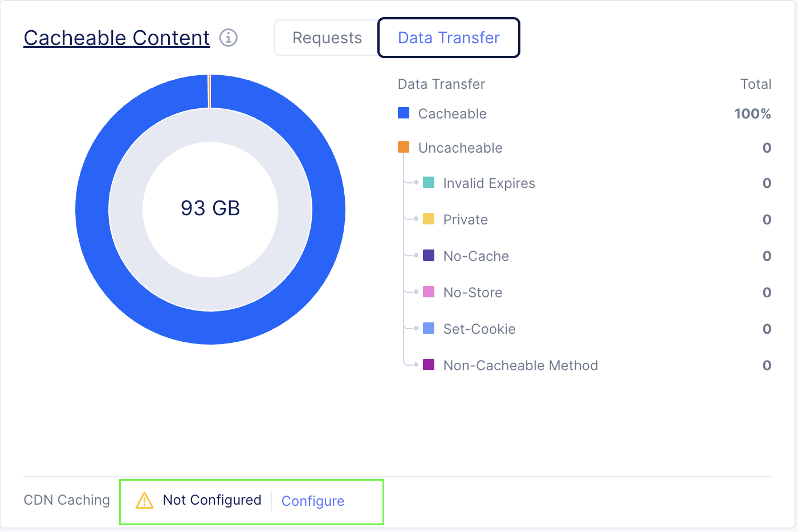
Task: Click the Cacheable Content heading link
Action: 116,38
